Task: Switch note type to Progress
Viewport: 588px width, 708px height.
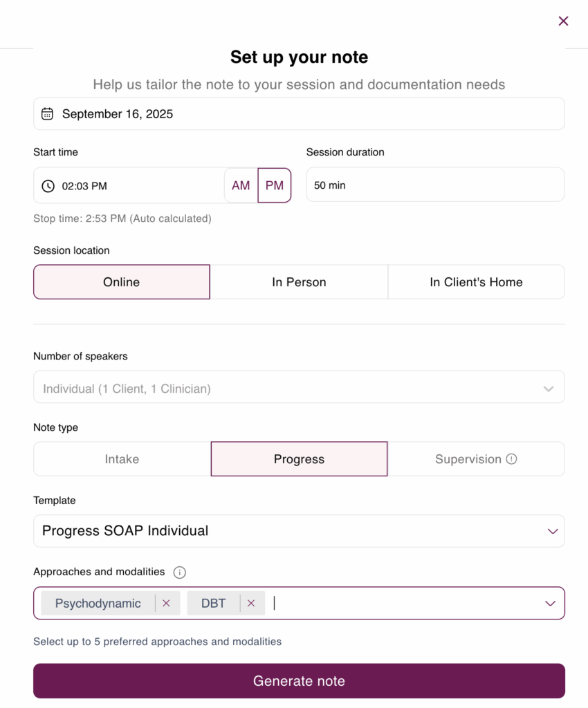Action: pyautogui.click(x=299, y=459)
